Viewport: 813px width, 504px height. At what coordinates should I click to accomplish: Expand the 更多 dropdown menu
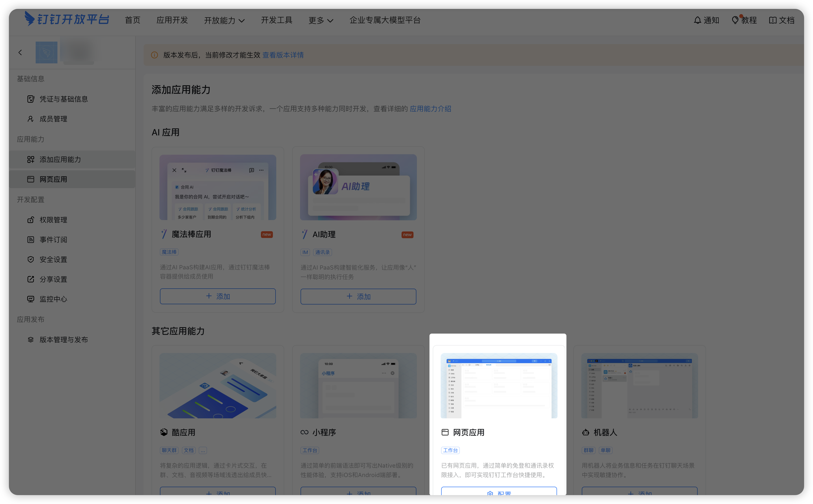point(321,21)
